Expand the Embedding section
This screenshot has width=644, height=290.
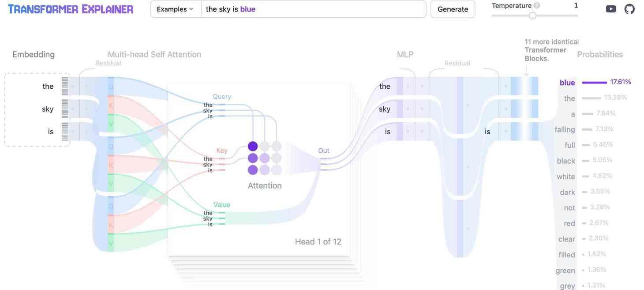coord(34,54)
